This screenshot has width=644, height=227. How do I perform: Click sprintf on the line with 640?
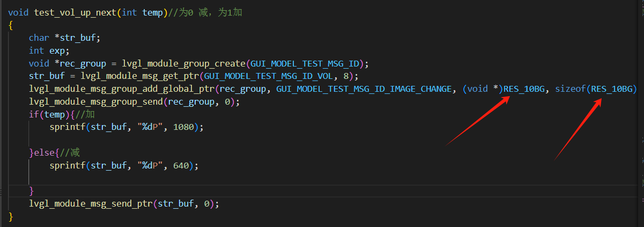point(67,166)
